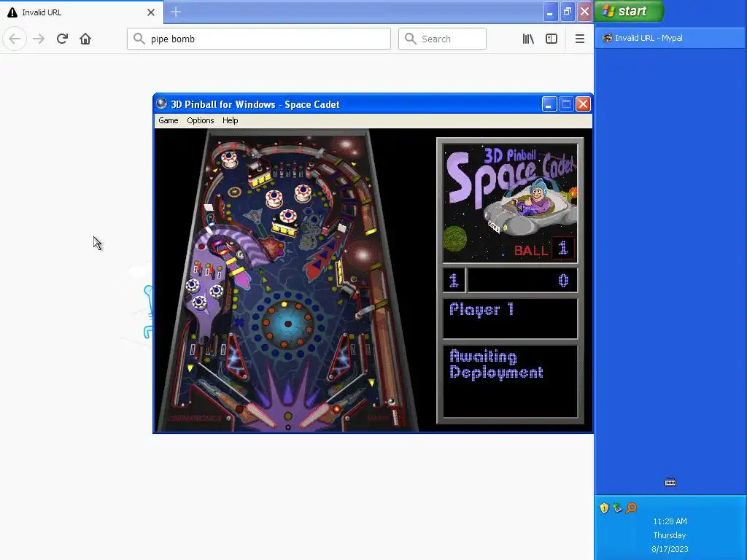Minimize the browser window
747x560 pixels.
550,12
